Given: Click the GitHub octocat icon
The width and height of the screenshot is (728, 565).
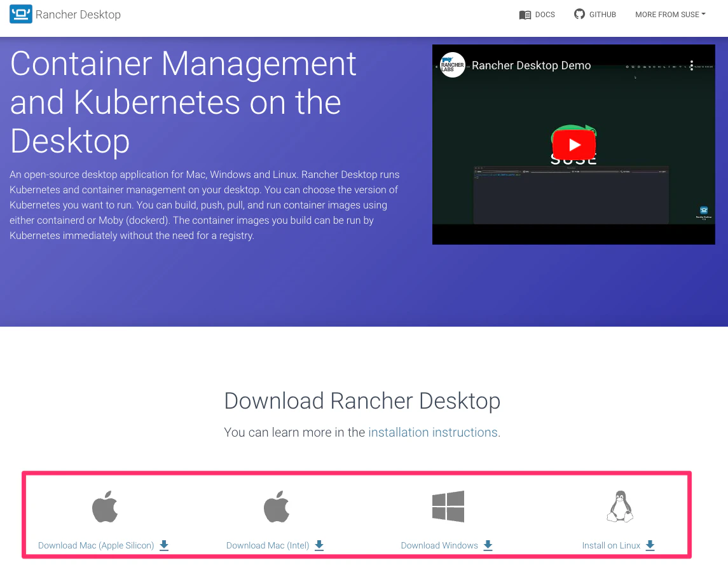Looking at the screenshot, I should (x=579, y=15).
